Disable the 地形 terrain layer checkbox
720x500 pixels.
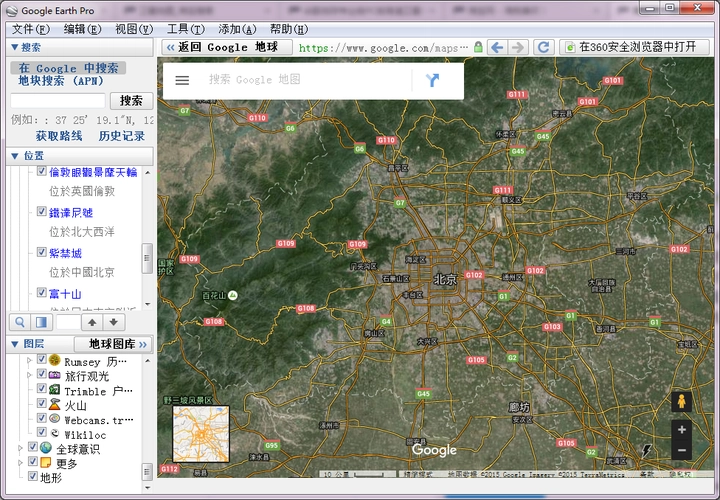click(x=32, y=477)
